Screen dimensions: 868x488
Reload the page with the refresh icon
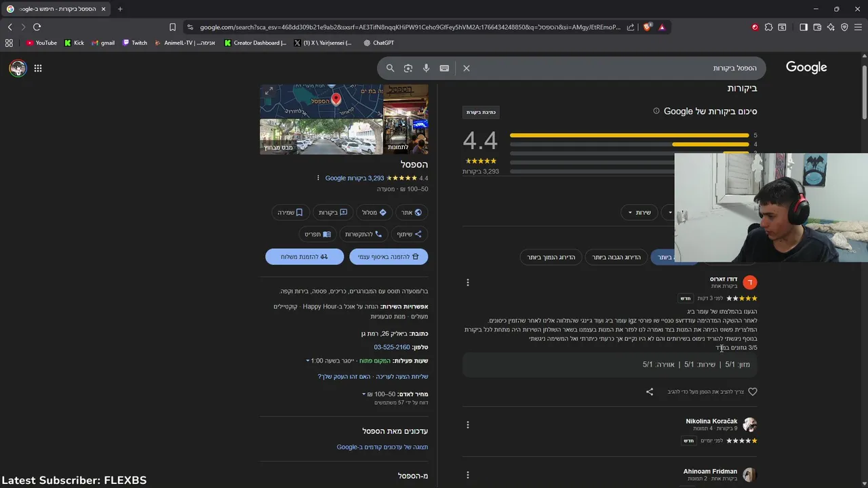(x=37, y=27)
